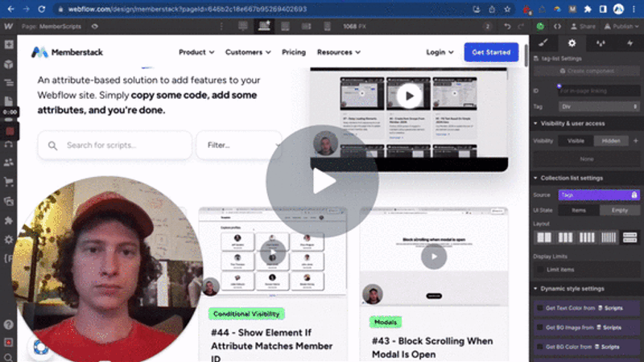644x362 pixels.
Task: Open the site Settings gear in left sidebar
Action: click(9, 240)
